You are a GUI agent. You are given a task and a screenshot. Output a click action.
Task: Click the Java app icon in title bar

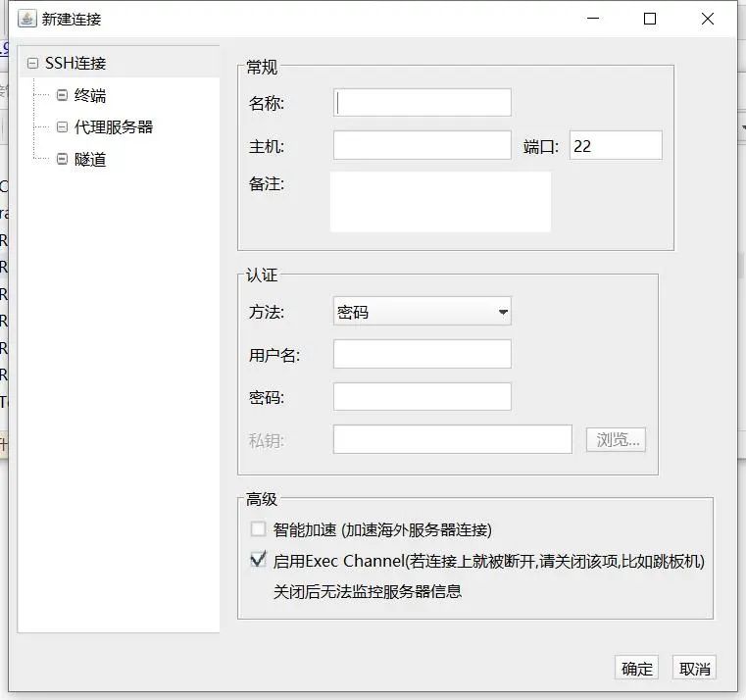click(x=26, y=19)
